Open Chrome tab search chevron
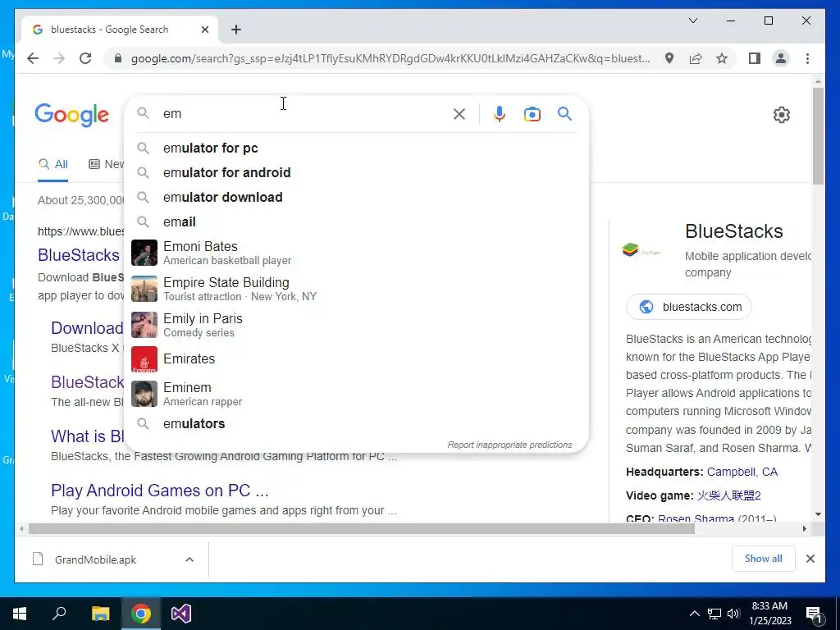Viewport: 840px width, 630px height. [692, 21]
